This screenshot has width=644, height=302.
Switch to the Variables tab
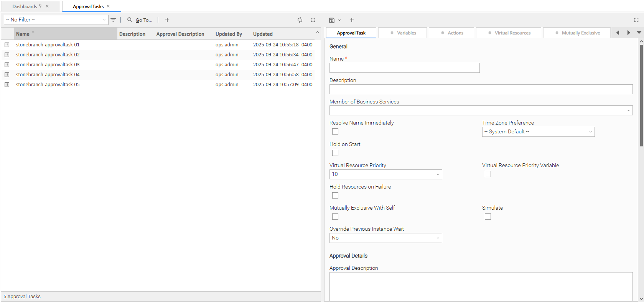tap(403, 33)
